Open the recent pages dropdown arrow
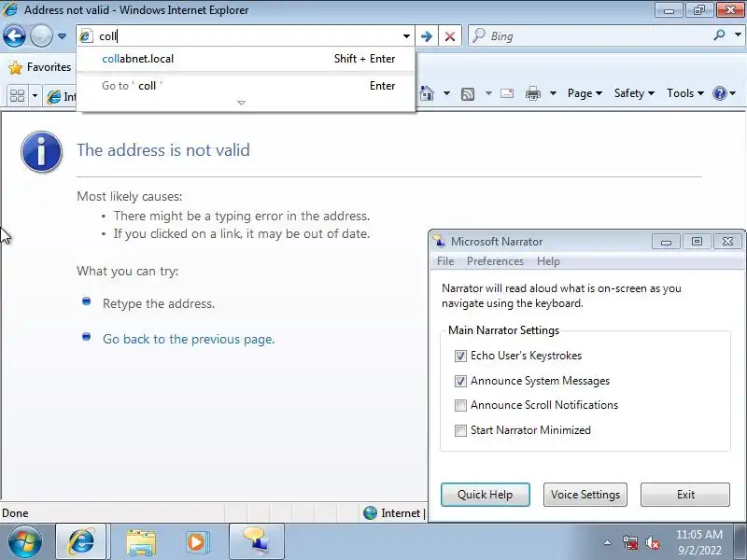The width and height of the screenshot is (747, 560). (x=62, y=36)
